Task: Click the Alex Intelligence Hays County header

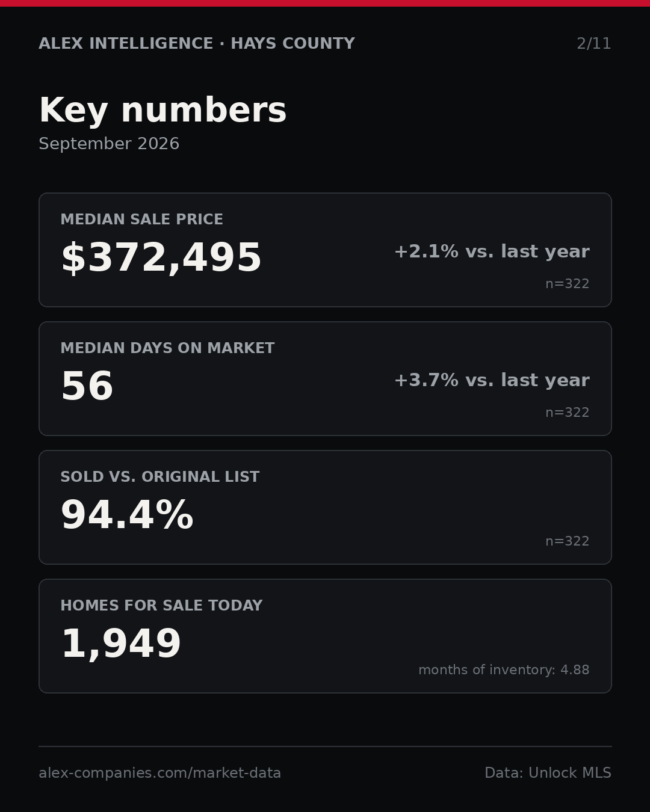Action: coord(197,44)
